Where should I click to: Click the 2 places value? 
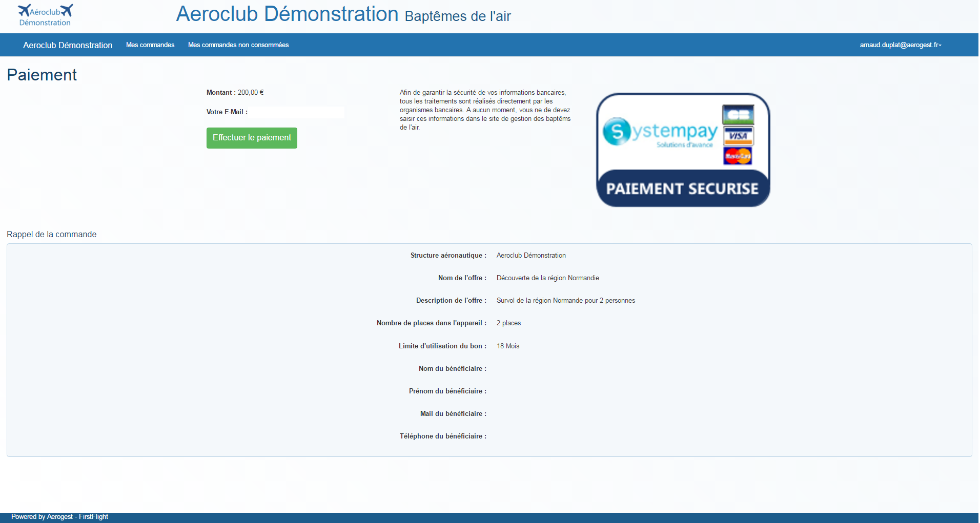point(508,323)
